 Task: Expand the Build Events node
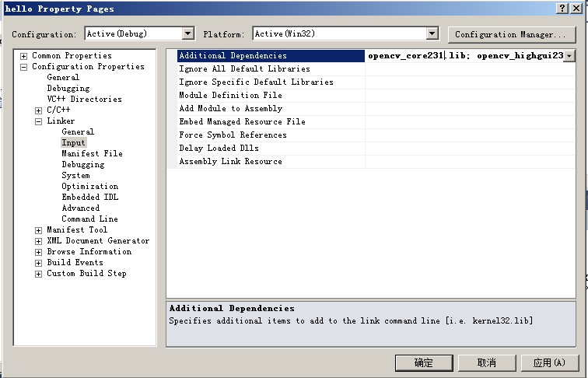38,263
